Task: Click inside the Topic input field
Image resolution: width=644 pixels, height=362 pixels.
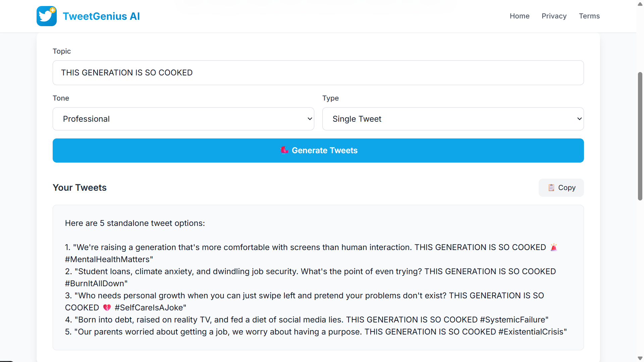Action: tap(318, 72)
